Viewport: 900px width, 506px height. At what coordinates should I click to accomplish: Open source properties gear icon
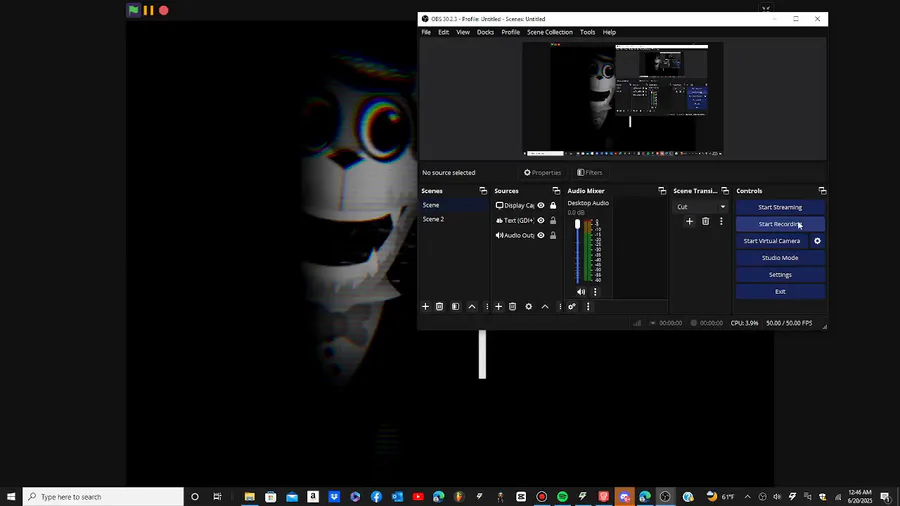click(x=529, y=306)
